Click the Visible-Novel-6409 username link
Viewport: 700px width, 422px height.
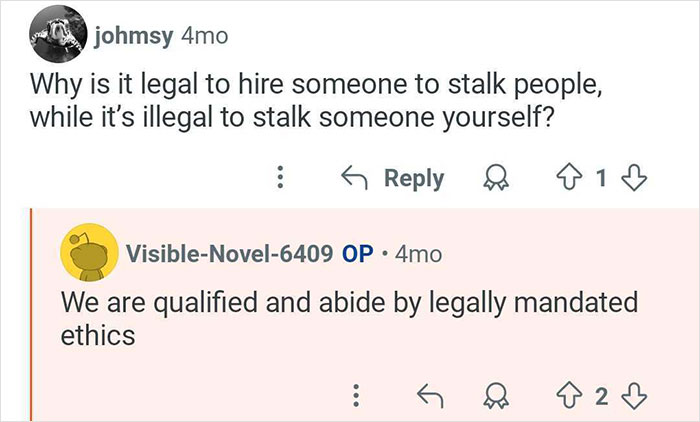(228, 254)
